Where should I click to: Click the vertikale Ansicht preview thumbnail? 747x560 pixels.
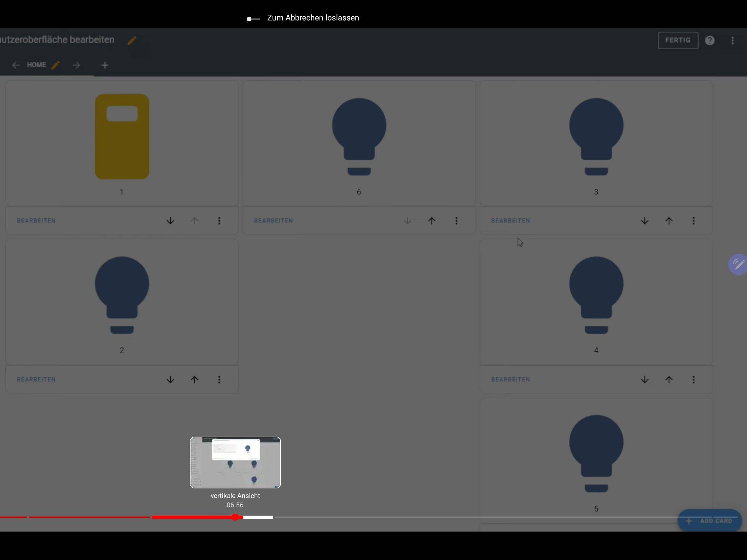point(235,463)
